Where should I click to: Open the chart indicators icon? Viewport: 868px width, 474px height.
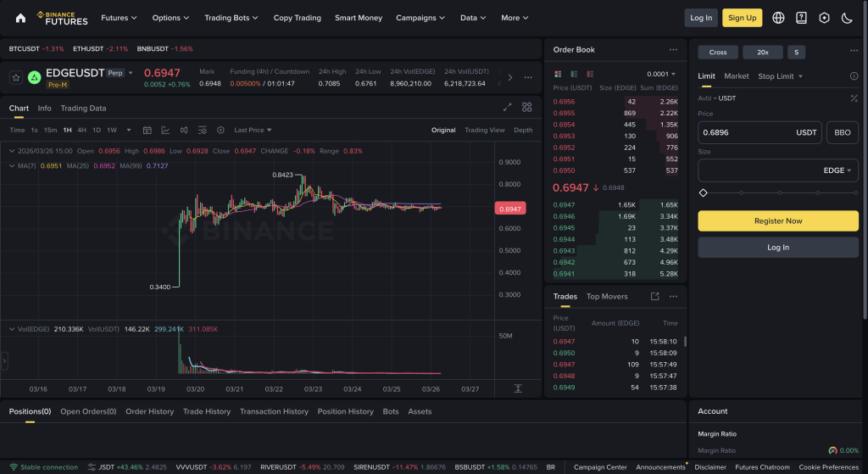[x=164, y=131]
